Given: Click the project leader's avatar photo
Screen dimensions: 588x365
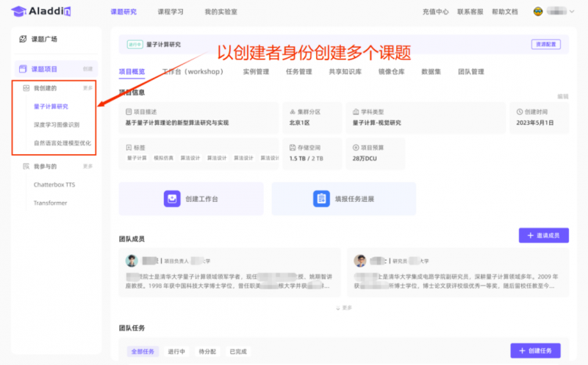Looking at the screenshot, I should click(132, 261).
